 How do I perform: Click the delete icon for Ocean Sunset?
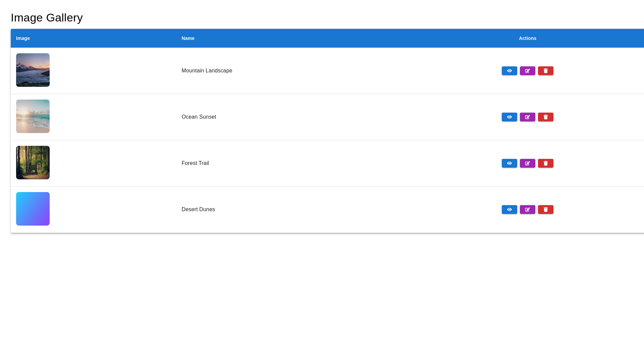tap(545, 117)
